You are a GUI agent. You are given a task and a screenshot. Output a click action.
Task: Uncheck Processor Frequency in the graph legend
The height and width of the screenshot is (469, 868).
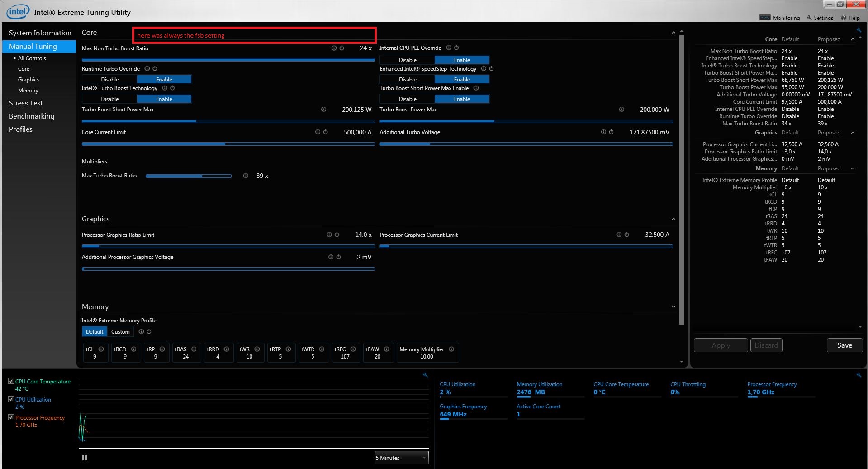tap(11, 417)
